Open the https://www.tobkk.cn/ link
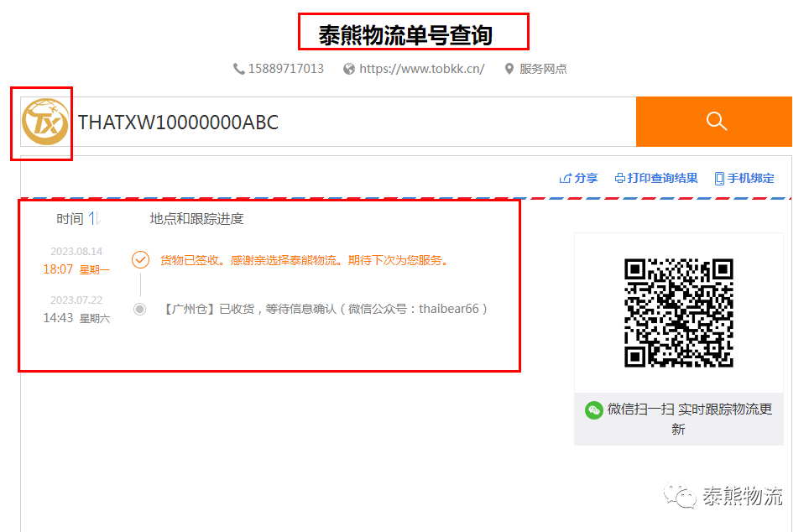 click(421, 69)
